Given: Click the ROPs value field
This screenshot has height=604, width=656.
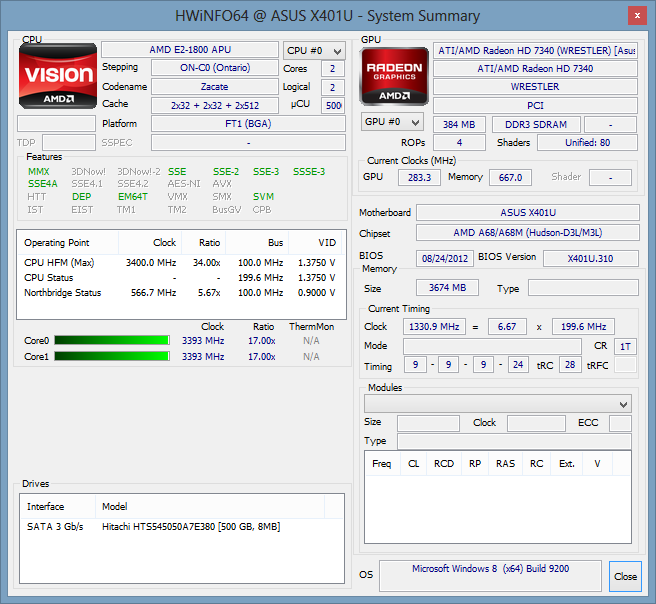Looking at the screenshot, I should [x=459, y=143].
